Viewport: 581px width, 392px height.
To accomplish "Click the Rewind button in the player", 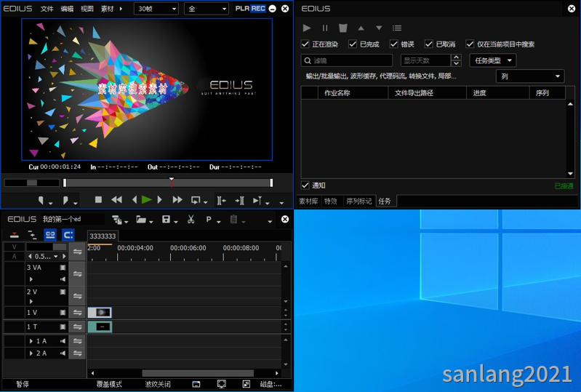I will click(x=116, y=200).
